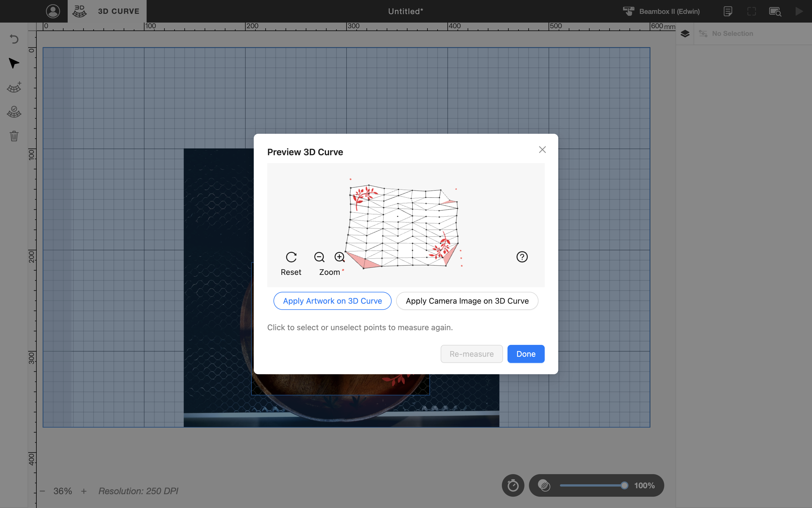Click the 100% opacity value
Viewport: 812px width, 508px height.
[644, 485]
